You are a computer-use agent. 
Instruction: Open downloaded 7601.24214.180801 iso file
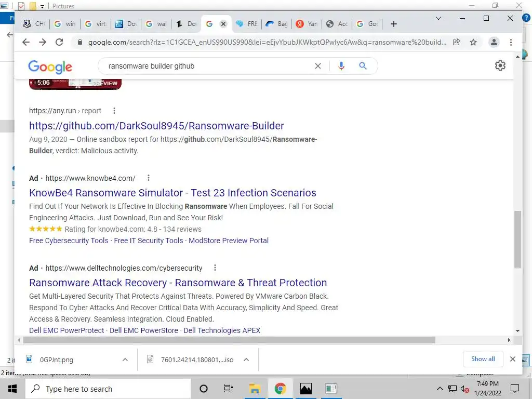[x=197, y=360]
